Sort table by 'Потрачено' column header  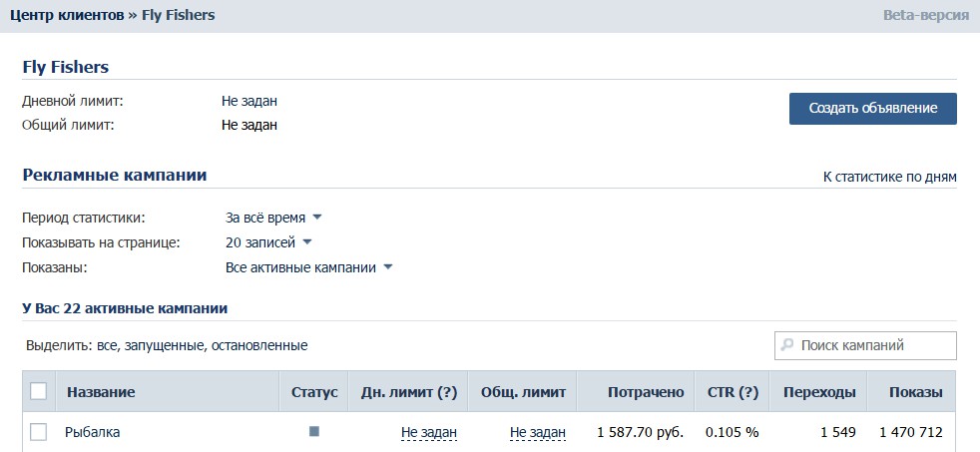[647, 392]
